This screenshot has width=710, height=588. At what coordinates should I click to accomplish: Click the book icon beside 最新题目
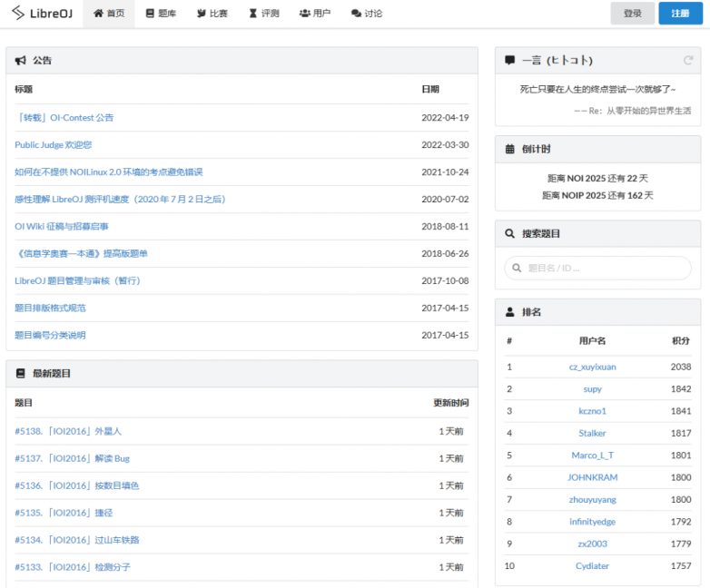(21, 373)
